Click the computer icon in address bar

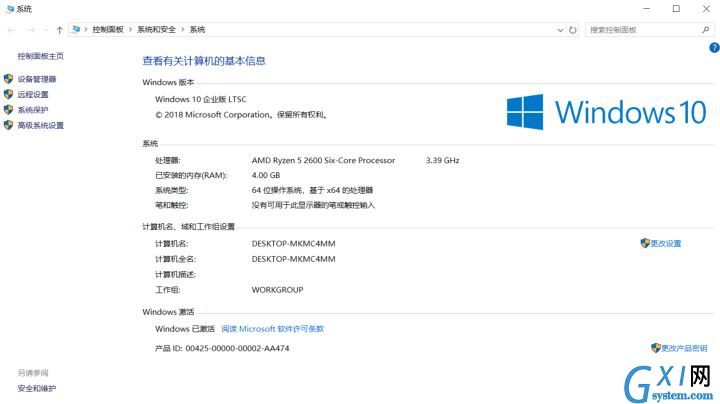(76, 29)
